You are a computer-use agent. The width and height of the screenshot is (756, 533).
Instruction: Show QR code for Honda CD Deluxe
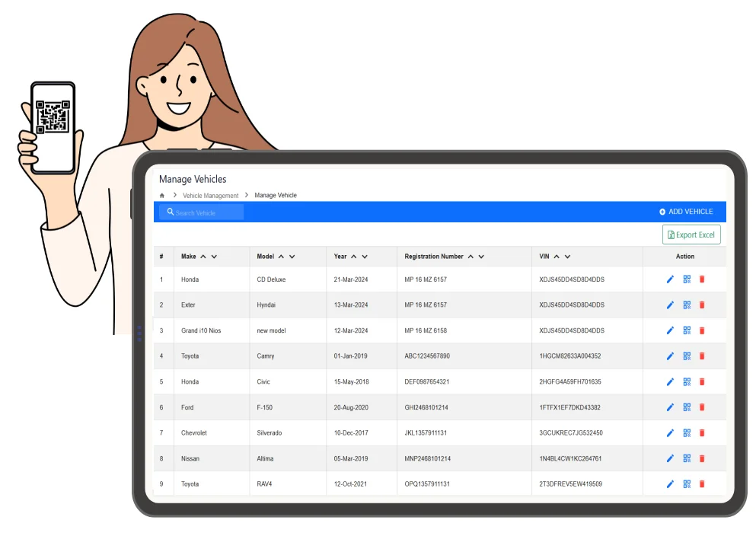pos(687,279)
